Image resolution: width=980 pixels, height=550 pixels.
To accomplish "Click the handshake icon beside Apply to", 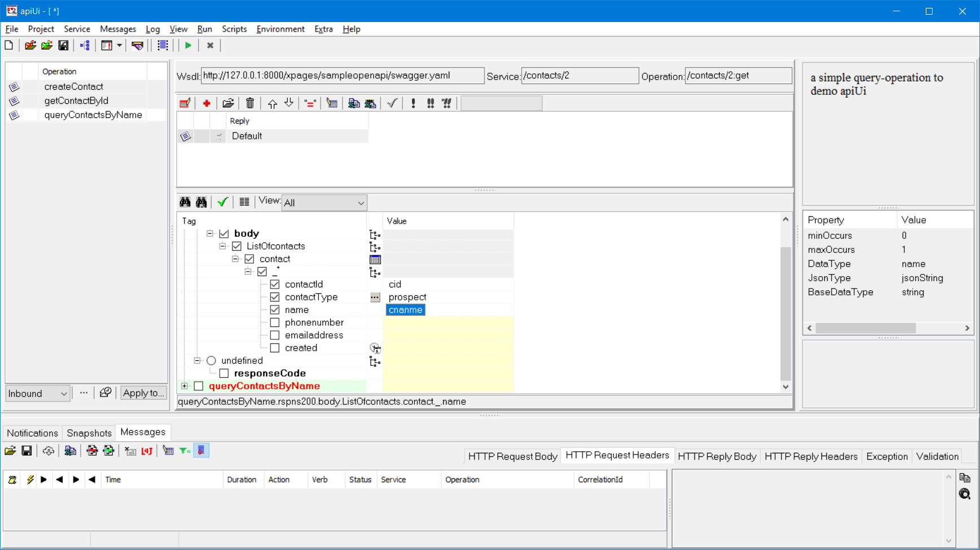I will 106,393.
